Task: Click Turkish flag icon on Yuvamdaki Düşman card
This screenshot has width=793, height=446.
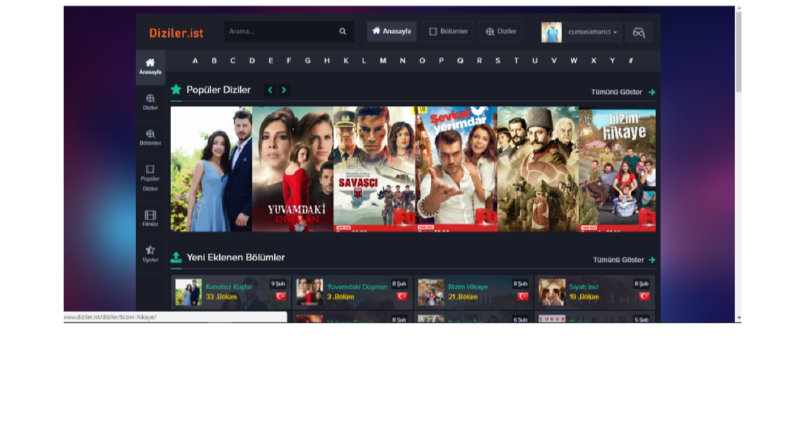Action: [x=402, y=296]
